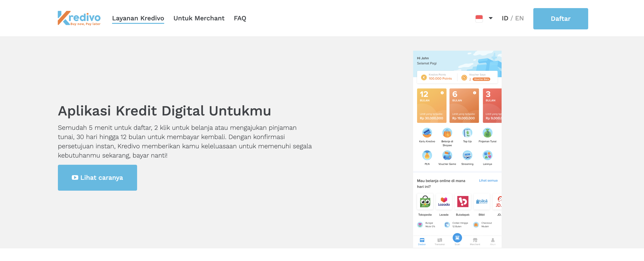This screenshot has width=644, height=261.
Task: Open the FAQ menu item
Action: pos(240,18)
